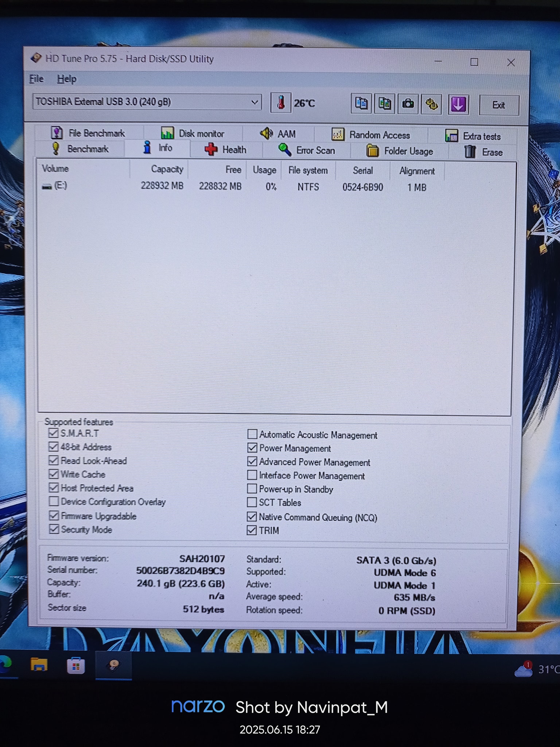The image size is (560, 747).
Task: Click the 0524-6B90 serial cell
Action: tap(363, 187)
